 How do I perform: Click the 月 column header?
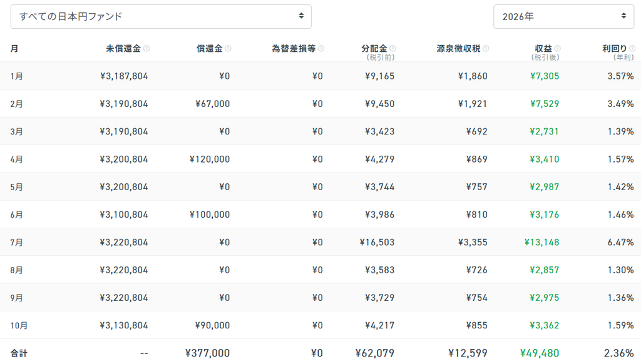[x=14, y=49]
